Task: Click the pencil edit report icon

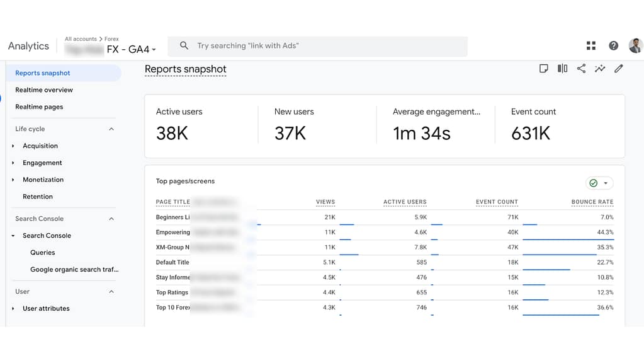Action: point(619,69)
